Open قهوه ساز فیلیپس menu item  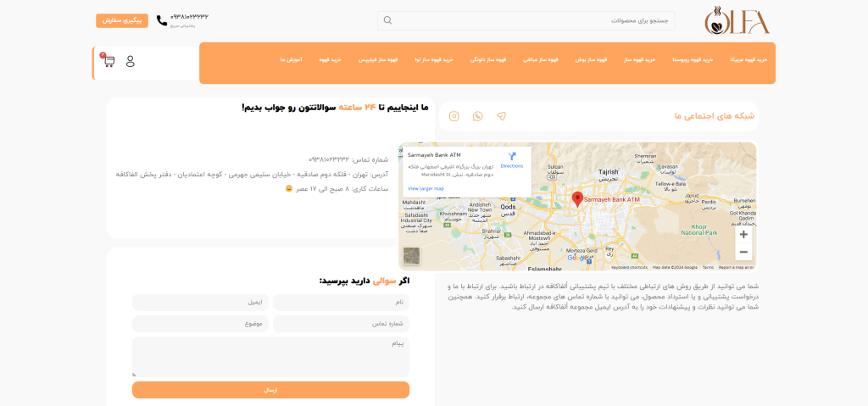coord(378,58)
